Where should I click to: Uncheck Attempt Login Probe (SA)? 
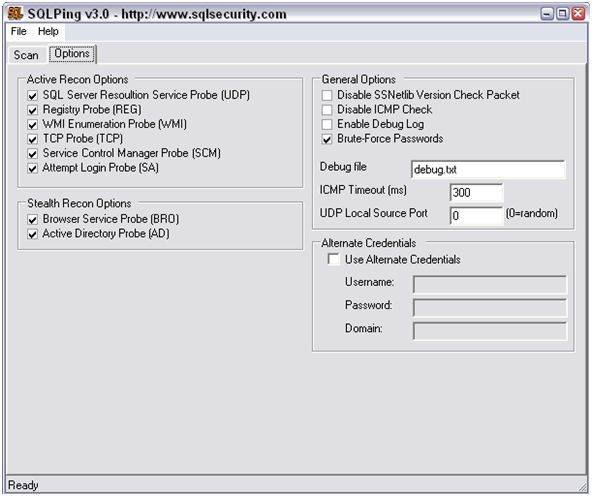(33, 168)
